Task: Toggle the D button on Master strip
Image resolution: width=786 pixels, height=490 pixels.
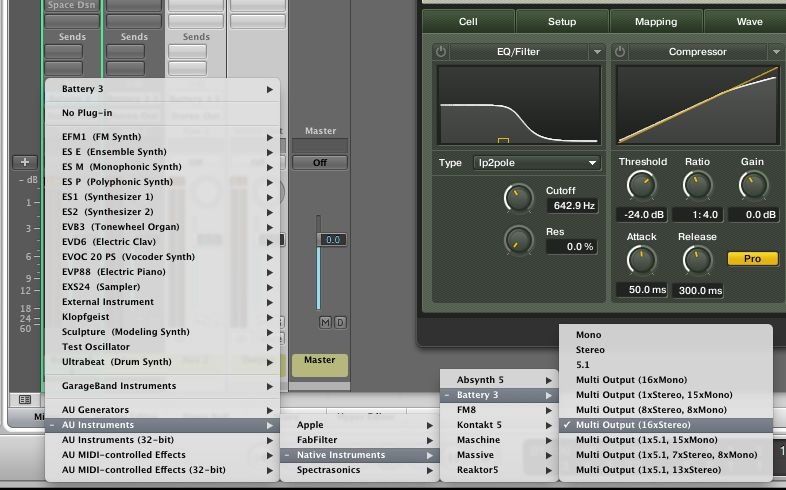Action: [340, 323]
